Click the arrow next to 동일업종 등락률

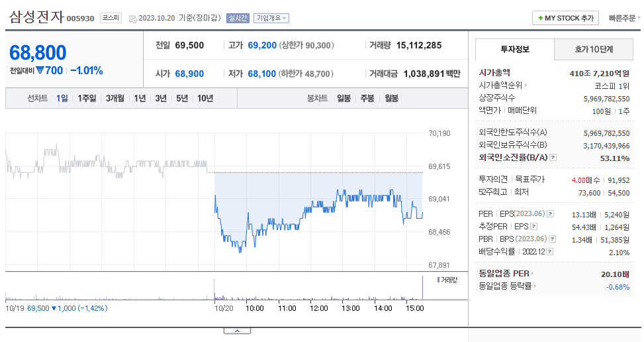535,286
